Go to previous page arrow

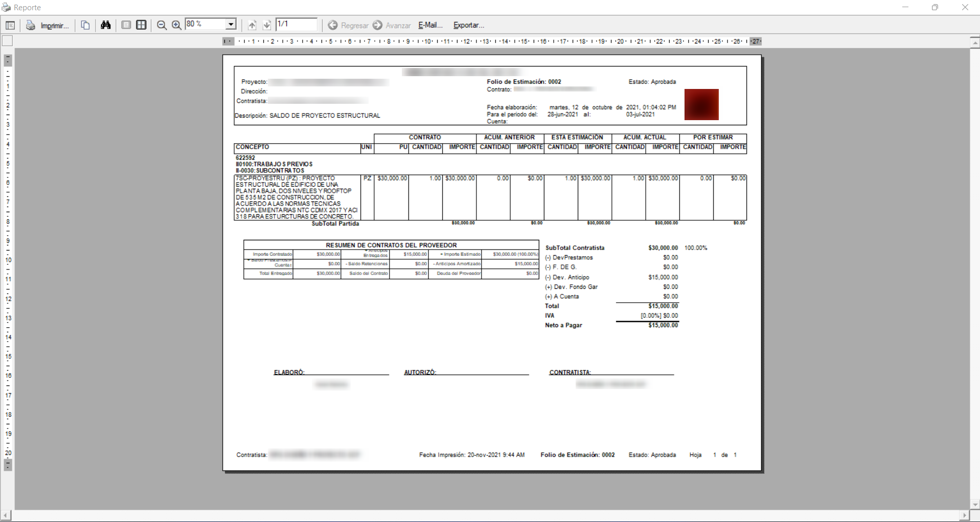pos(252,25)
